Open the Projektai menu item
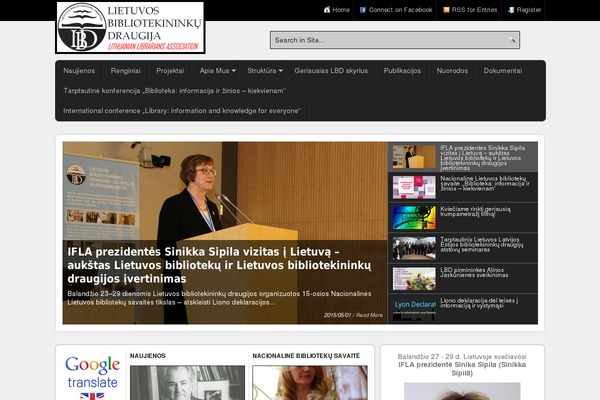The height and width of the screenshot is (400, 600). [170, 71]
